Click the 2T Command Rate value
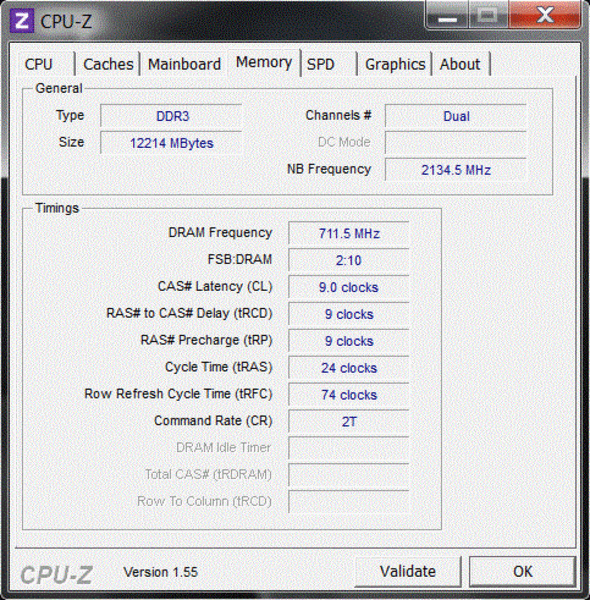This screenshot has width=590, height=600. pyautogui.click(x=349, y=421)
